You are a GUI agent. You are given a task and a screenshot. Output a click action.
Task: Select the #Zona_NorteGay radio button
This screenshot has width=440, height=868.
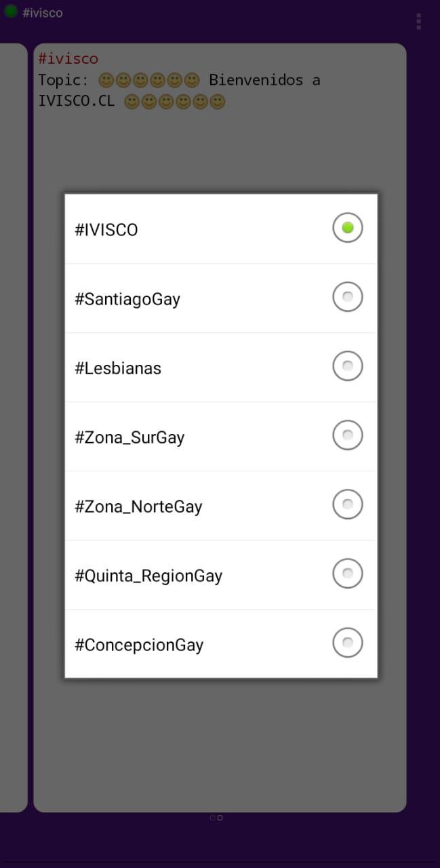pyautogui.click(x=347, y=505)
